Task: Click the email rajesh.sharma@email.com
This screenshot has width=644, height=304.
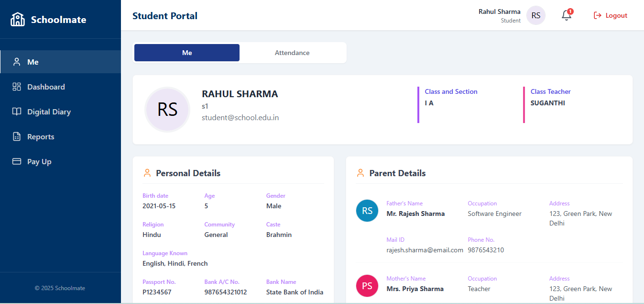Action: click(x=425, y=250)
